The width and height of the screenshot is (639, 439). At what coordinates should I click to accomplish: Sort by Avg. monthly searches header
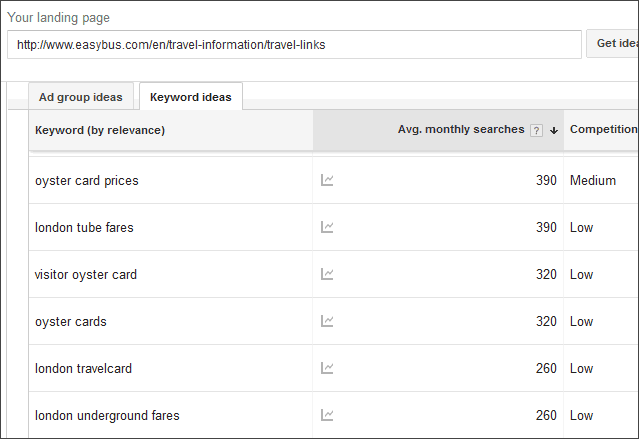tap(461, 129)
